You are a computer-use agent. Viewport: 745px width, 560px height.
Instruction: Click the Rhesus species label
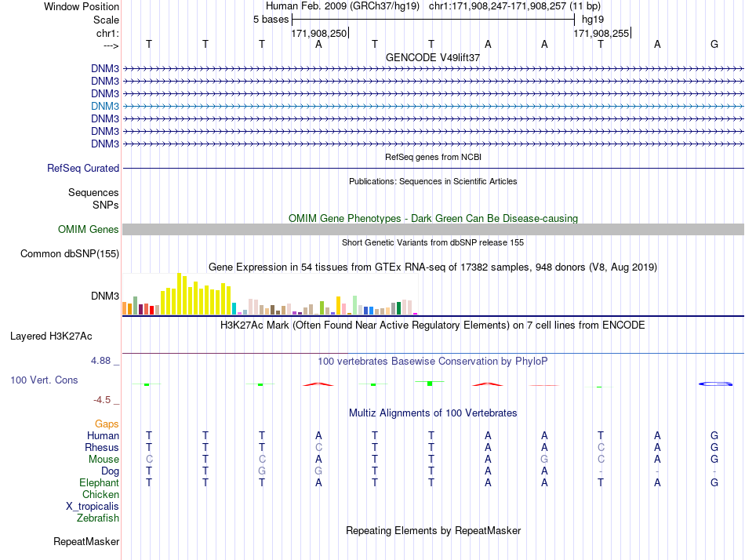point(102,447)
